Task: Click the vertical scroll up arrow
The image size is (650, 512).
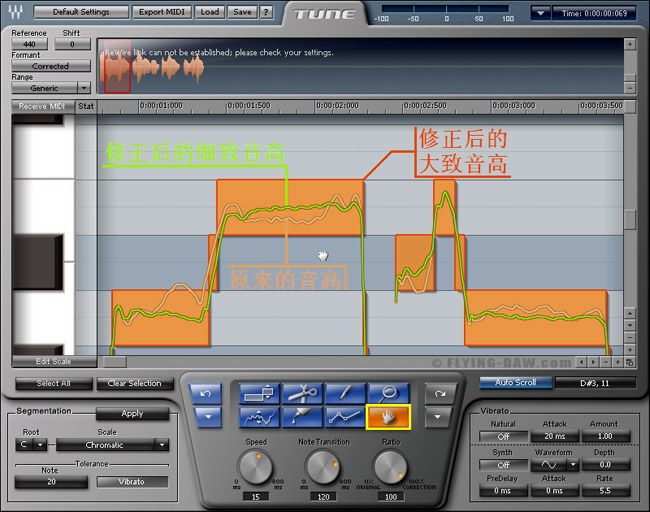Action: 630,313
